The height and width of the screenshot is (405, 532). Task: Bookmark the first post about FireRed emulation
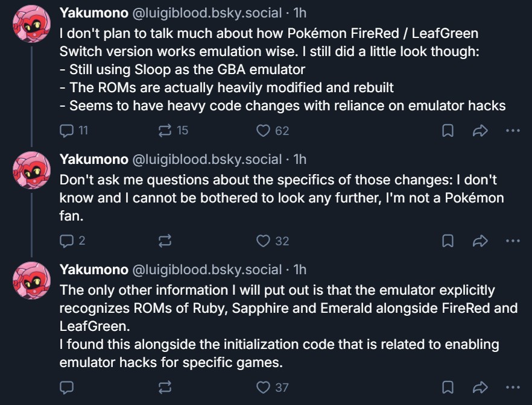coord(448,131)
